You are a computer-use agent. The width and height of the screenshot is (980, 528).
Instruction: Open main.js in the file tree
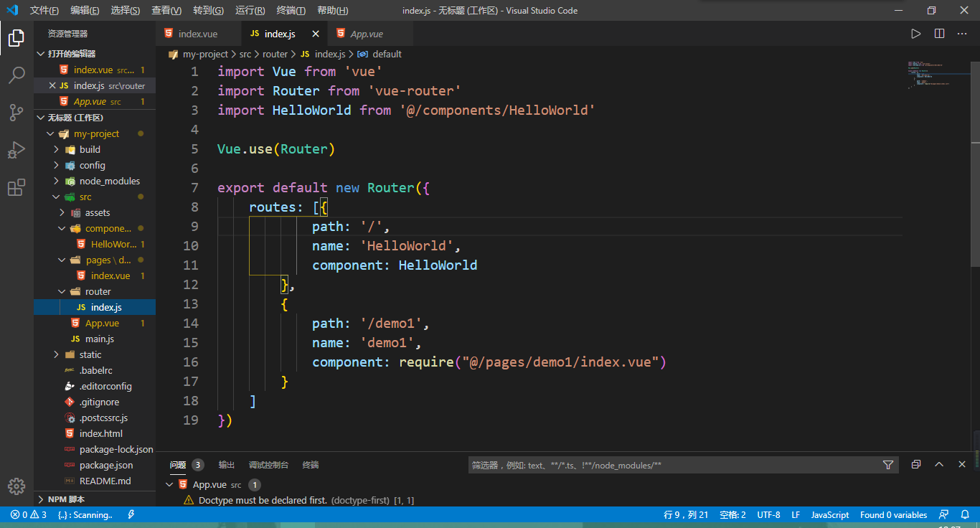point(100,339)
